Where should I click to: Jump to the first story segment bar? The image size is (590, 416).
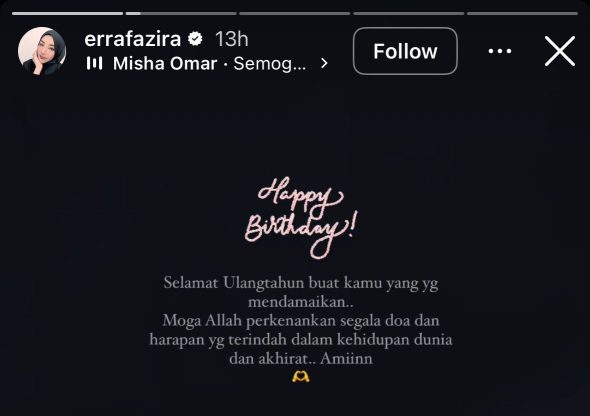coord(67,14)
